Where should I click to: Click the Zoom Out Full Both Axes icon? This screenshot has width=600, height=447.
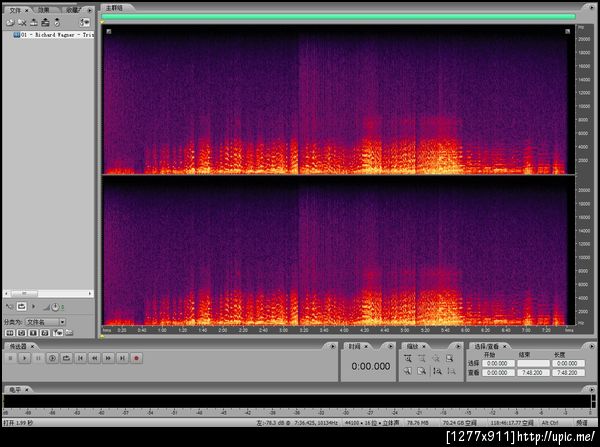pos(435,359)
